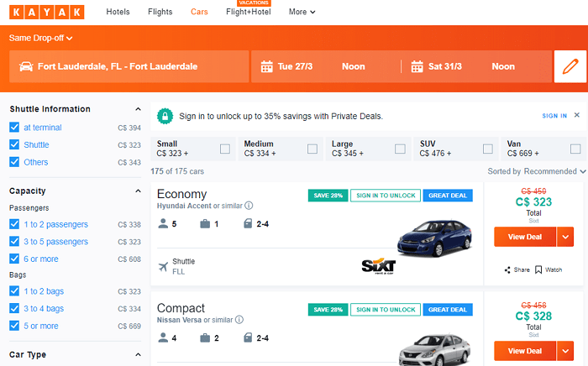Click the silver Nissan Versa car image

[435, 350]
